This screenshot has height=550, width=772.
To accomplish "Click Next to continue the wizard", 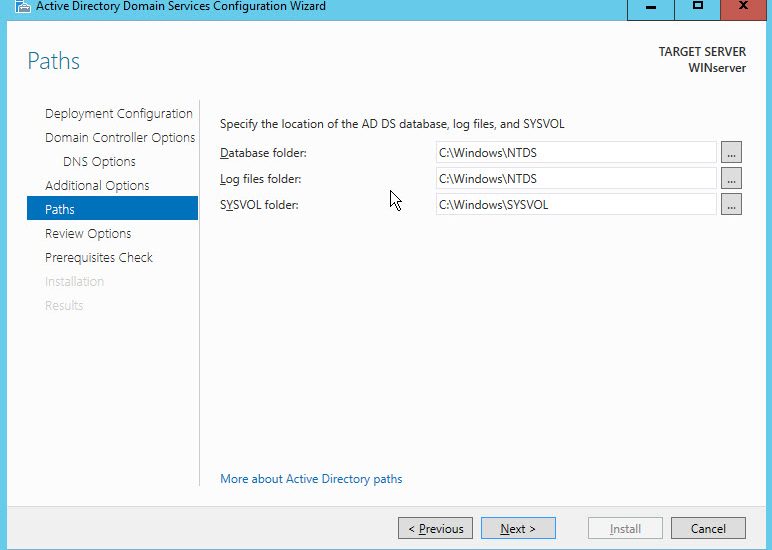I will tap(518, 528).
